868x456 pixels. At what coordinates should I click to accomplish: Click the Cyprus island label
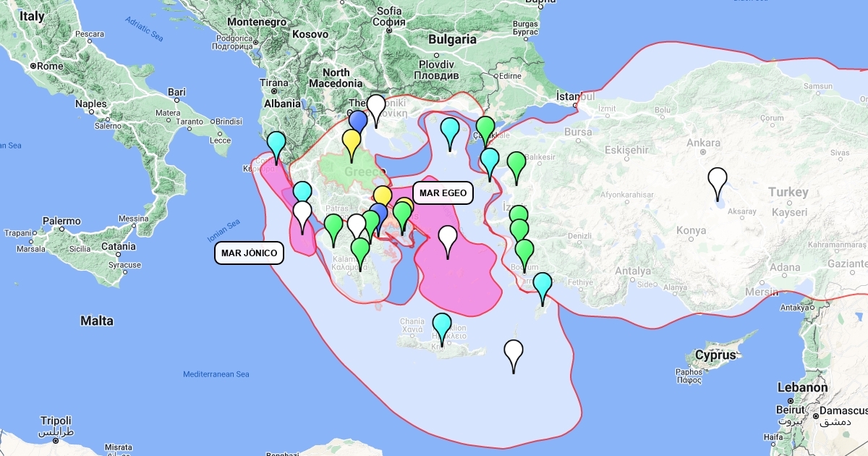[x=715, y=355]
